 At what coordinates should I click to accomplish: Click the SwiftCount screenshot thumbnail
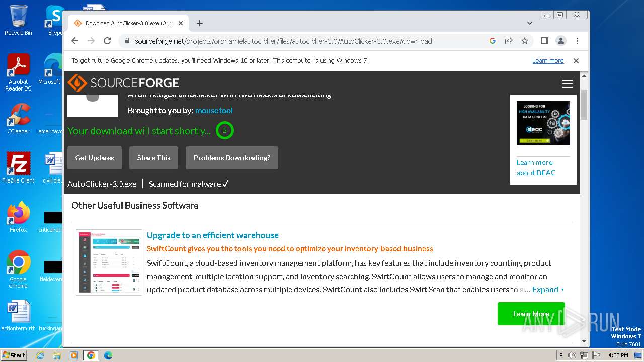(109, 262)
